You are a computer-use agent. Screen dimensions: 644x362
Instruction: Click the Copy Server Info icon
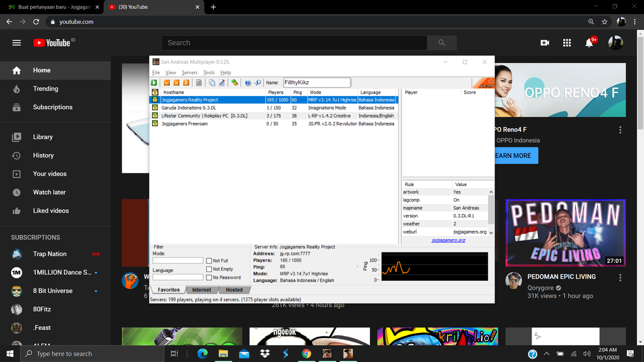coord(212,82)
